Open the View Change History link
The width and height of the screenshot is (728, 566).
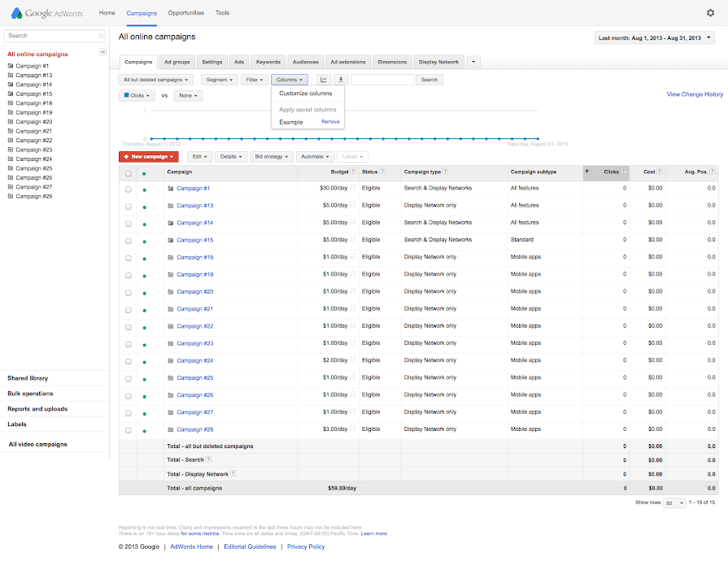point(695,94)
